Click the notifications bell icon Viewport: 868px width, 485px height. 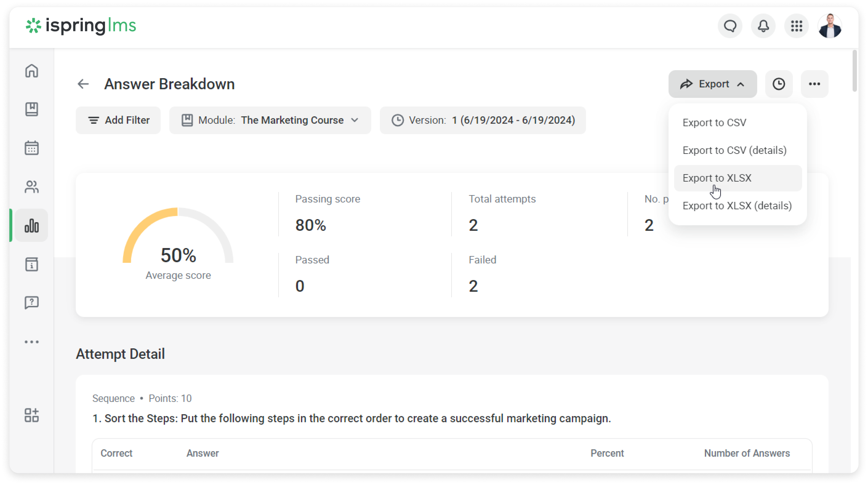[763, 26]
